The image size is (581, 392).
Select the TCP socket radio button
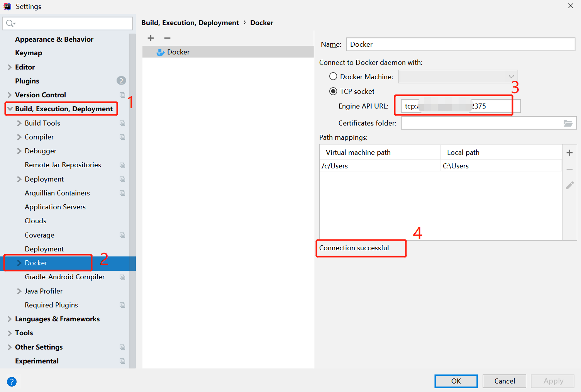[333, 91]
